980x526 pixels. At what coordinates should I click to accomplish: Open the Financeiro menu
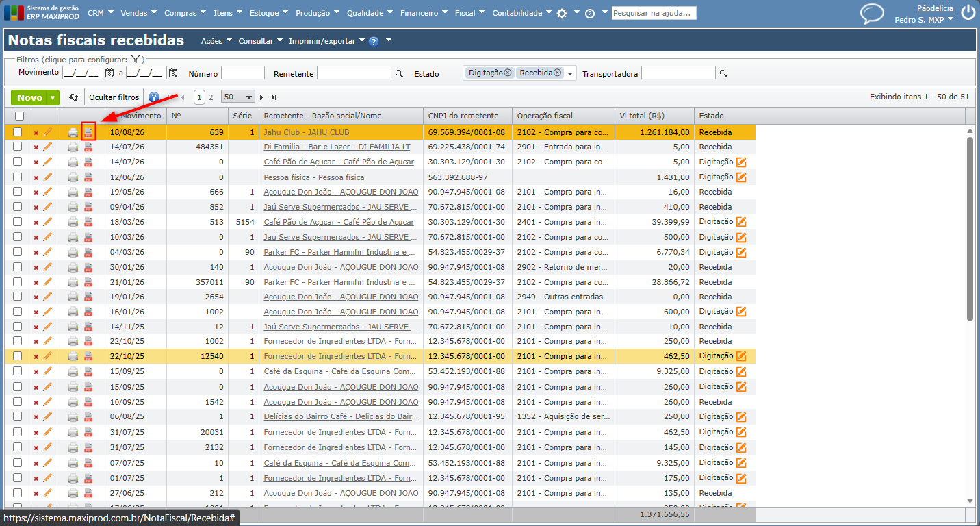click(424, 13)
